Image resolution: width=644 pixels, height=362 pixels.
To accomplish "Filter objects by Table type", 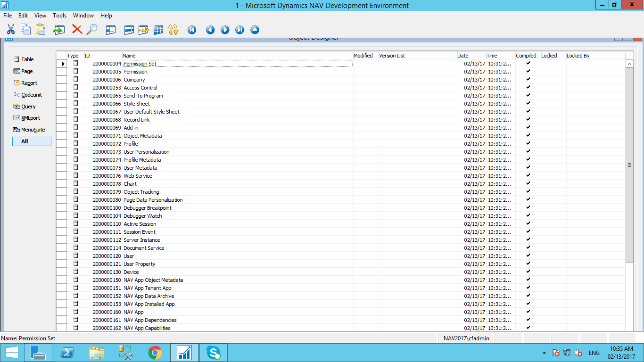I will [x=32, y=59].
